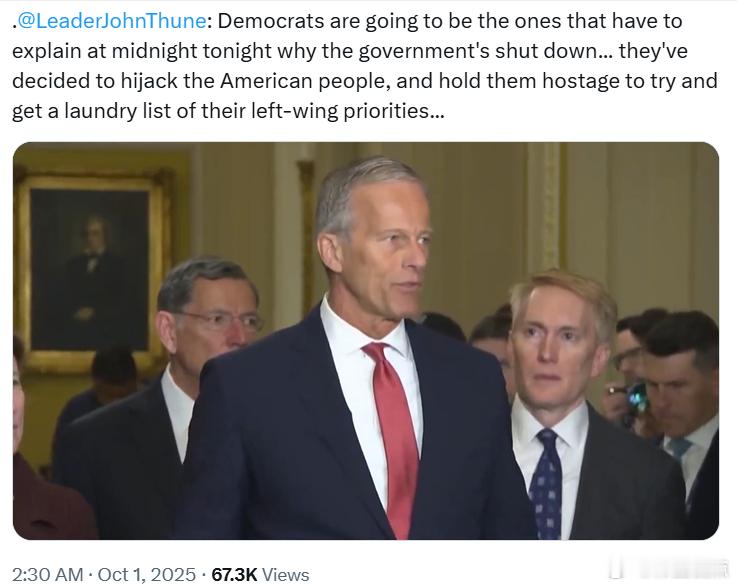Open the 2:30 AM tweet timestamp
737x587 pixels.
[48, 574]
